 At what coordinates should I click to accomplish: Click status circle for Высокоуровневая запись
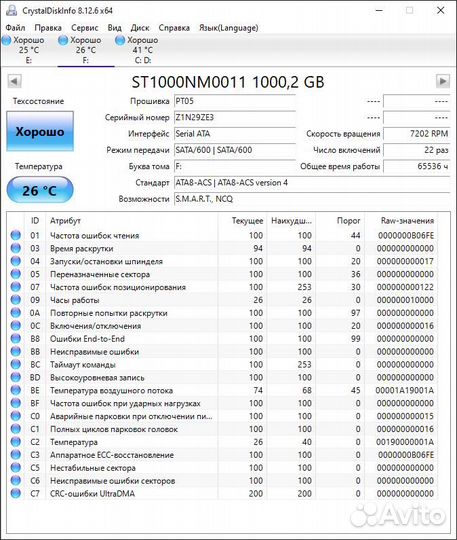pyautogui.click(x=15, y=377)
